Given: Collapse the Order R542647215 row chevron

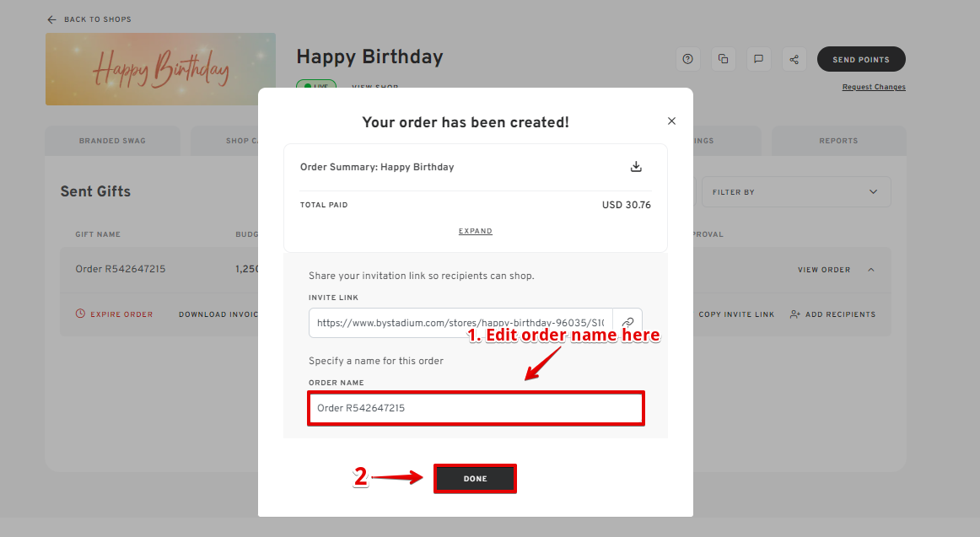Looking at the screenshot, I should [871, 270].
